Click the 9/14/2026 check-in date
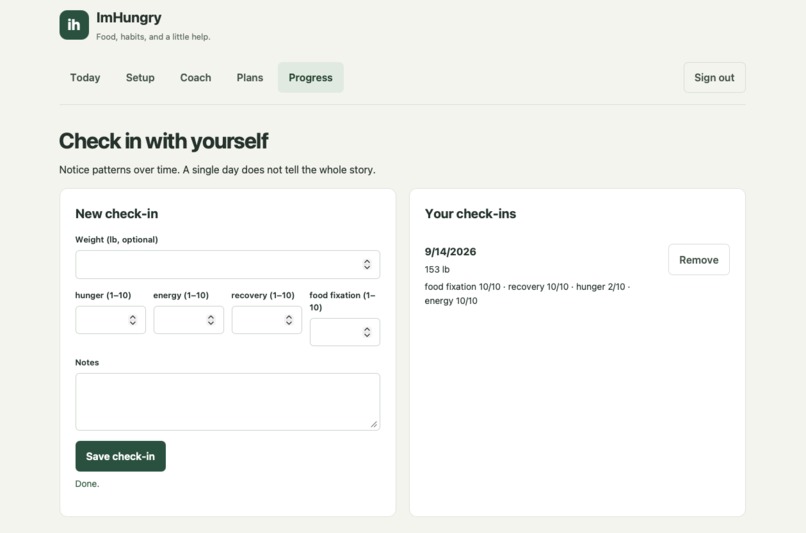806x533 pixels. [450, 252]
